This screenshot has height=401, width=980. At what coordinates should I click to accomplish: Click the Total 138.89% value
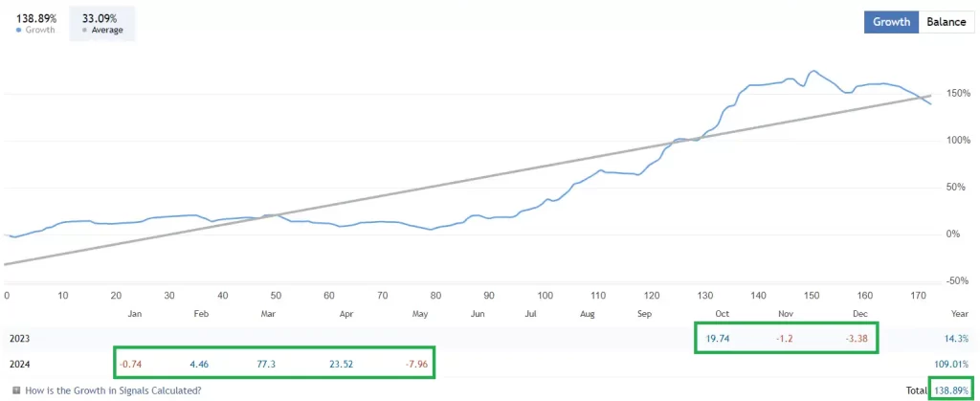tap(950, 390)
